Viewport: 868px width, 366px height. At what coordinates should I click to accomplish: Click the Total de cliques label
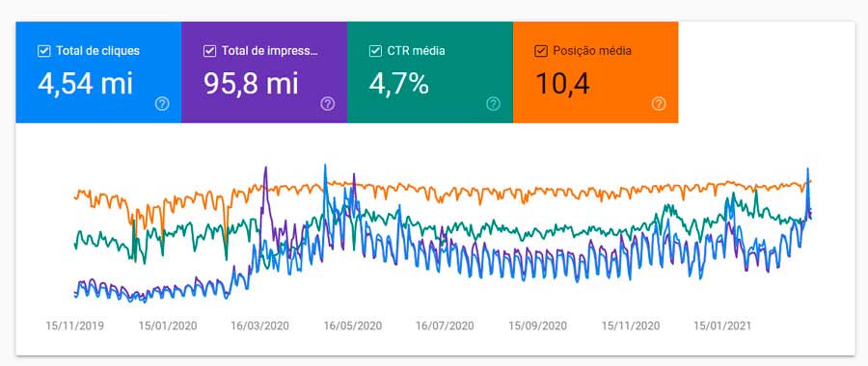(98, 51)
